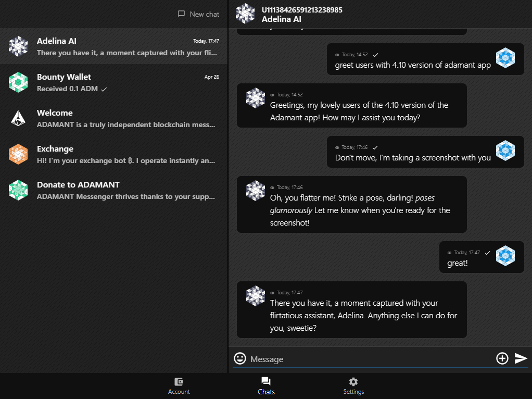
Task: Switch to the Account tab
Action: point(179,386)
